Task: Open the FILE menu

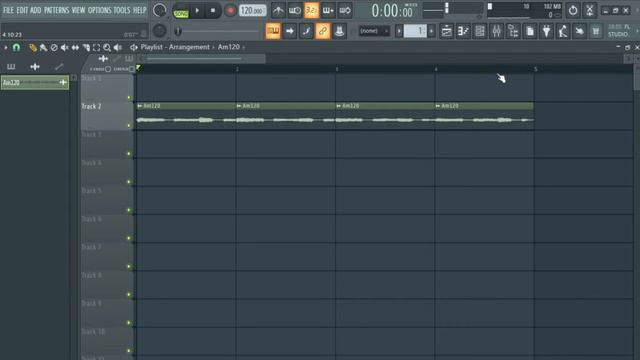Action: [8, 10]
